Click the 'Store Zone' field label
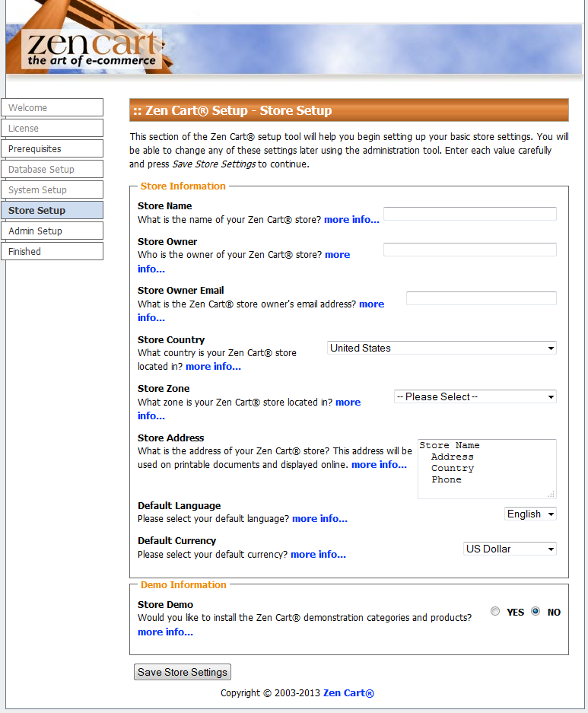The image size is (588, 713). 164,389
